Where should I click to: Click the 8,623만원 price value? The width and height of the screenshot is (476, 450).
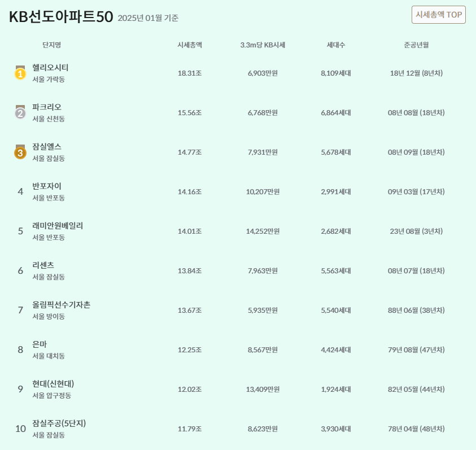pos(263,429)
